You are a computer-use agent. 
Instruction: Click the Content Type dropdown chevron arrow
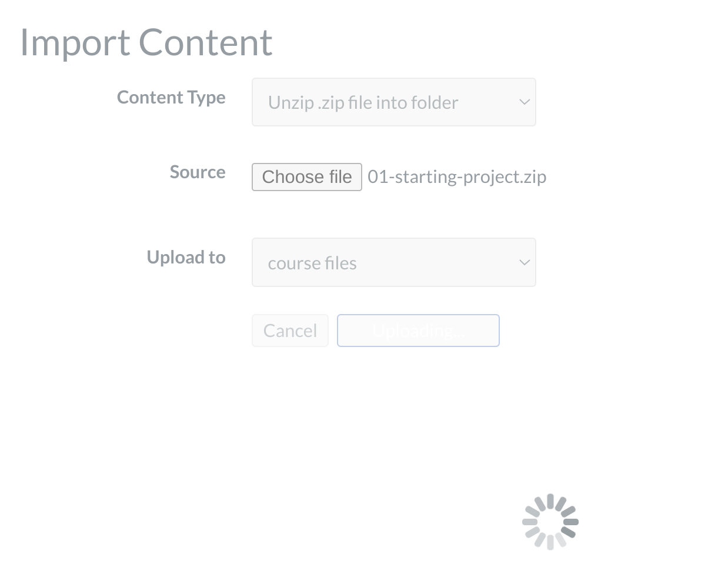click(525, 102)
